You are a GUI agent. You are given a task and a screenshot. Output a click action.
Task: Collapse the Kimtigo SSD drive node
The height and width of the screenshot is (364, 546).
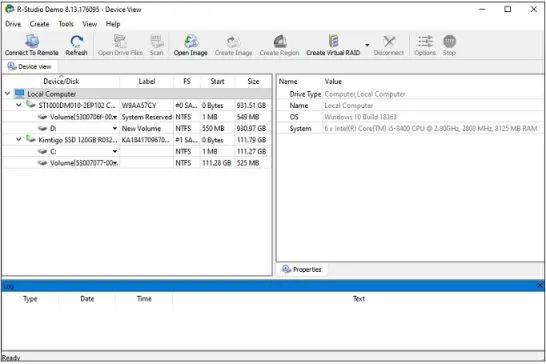coord(19,140)
